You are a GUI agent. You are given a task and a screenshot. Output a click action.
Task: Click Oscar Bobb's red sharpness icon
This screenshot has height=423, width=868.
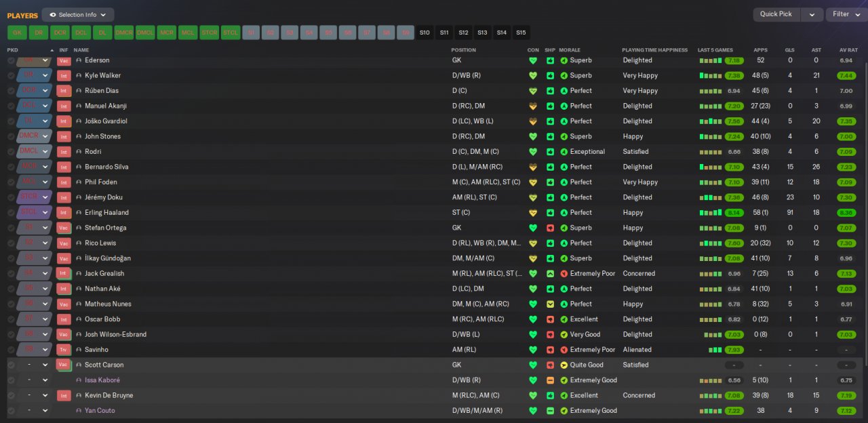550,319
